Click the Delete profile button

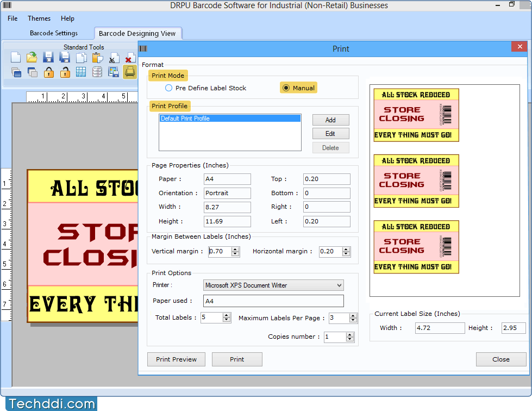330,148
